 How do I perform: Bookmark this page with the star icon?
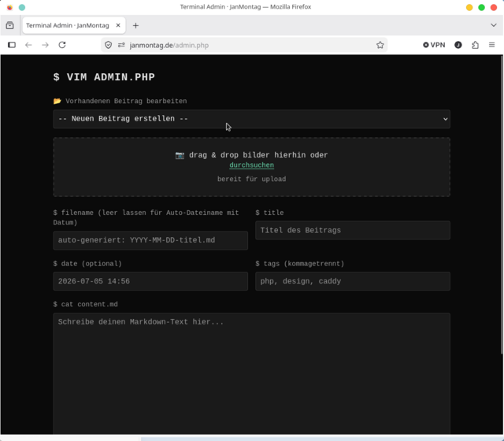click(x=380, y=45)
